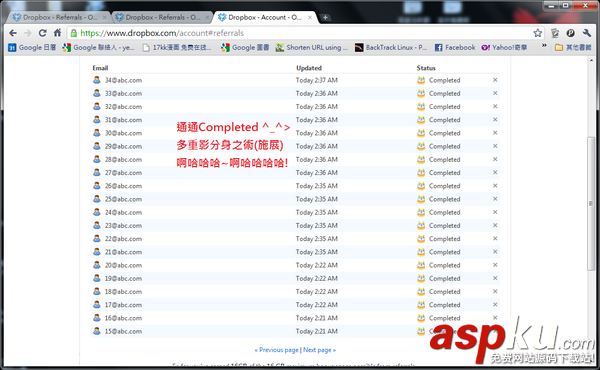Image resolution: width=600 pixels, height=370 pixels.
Task: Go back using the browser back arrow
Action: click(13, 33)
